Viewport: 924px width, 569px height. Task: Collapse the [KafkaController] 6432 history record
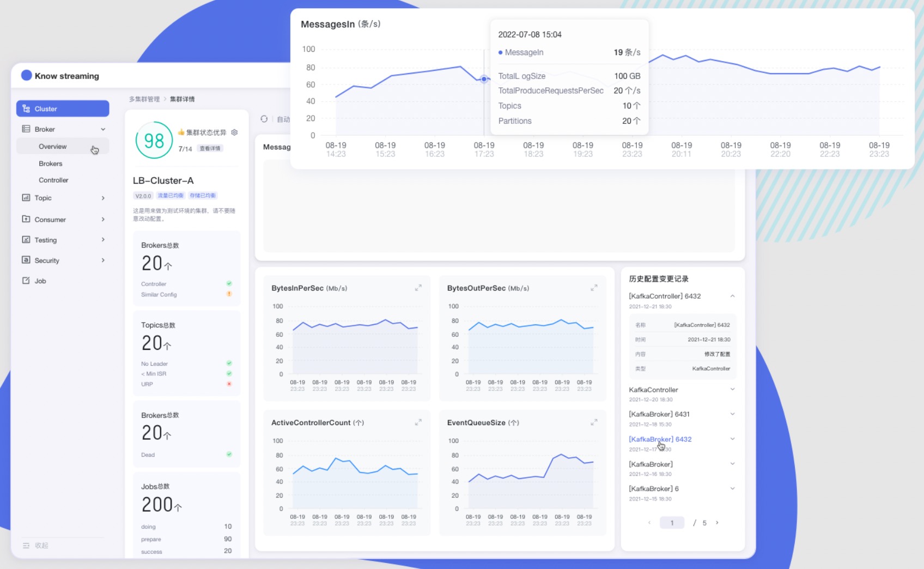pos(732,296)
